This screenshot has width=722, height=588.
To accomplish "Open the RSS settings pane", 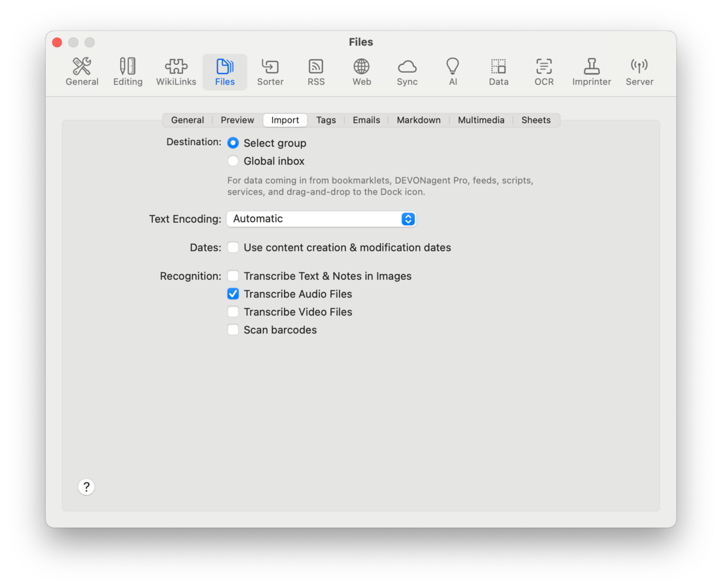I will [x=316, y=72].
